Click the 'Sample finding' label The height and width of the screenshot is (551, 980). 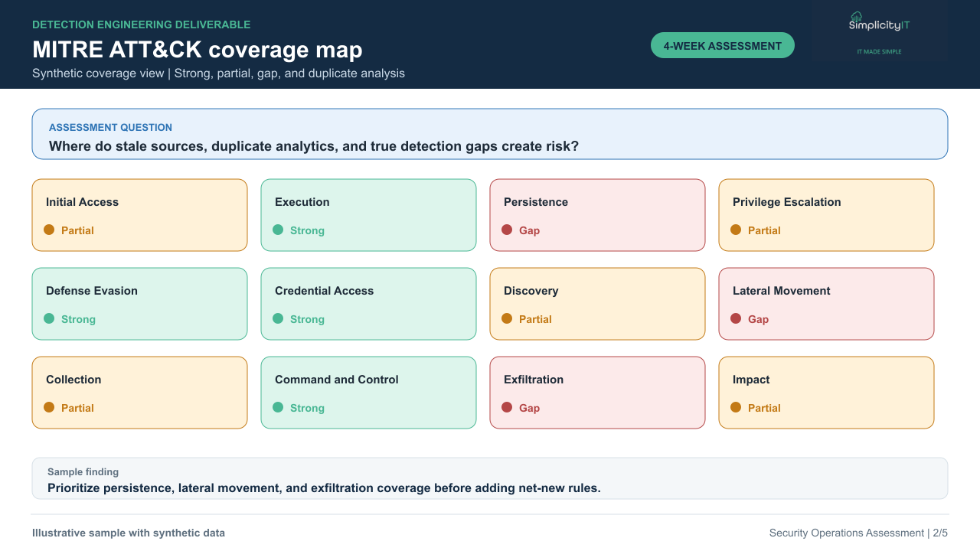[x=83, y=472]
